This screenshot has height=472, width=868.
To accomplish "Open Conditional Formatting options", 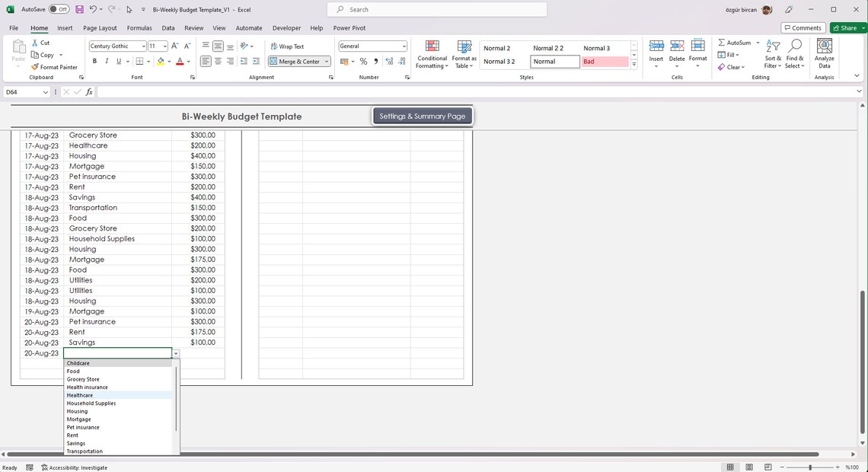I will pos(432,53).
